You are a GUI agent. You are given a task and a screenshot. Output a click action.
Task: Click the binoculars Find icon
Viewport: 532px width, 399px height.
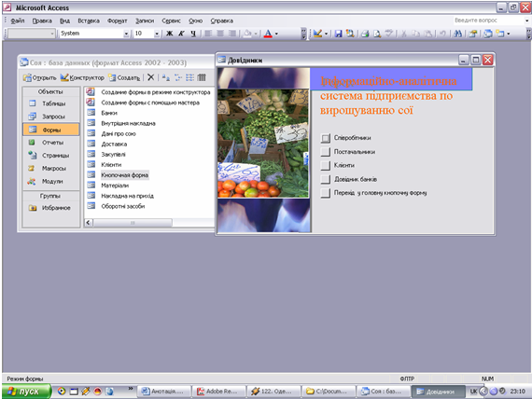(457, 34)
